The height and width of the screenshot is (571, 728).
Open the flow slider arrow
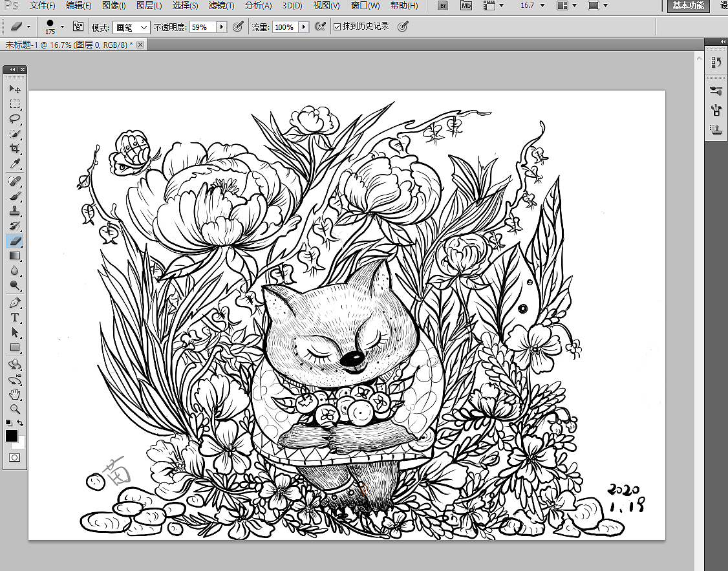(304, 27)
